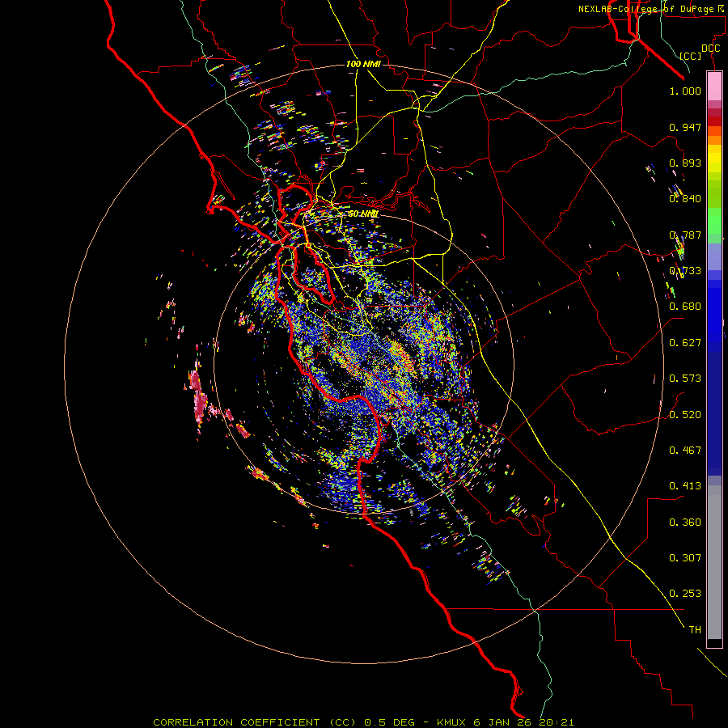Click the NEXLAB-College of DuPage header text
This screenshot has width=728, height=728.
pos(651,9)
